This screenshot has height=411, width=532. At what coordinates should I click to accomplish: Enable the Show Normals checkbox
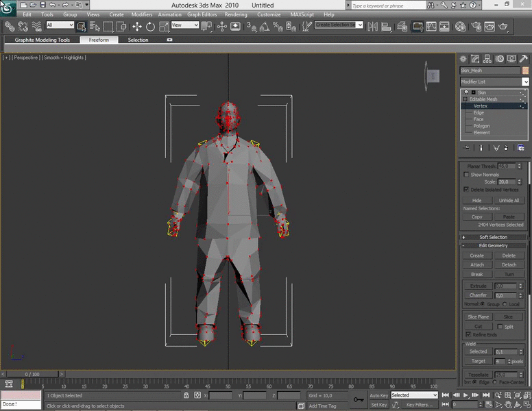point(466,175)
